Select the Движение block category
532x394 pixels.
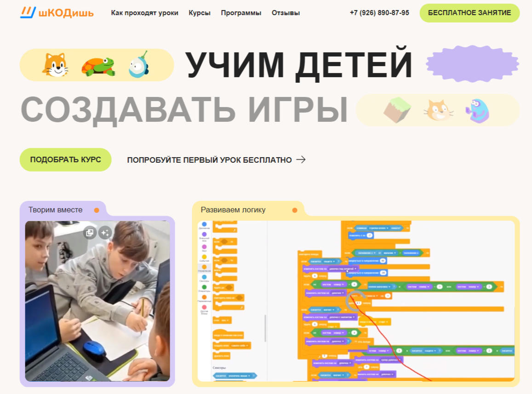[204, 224]
